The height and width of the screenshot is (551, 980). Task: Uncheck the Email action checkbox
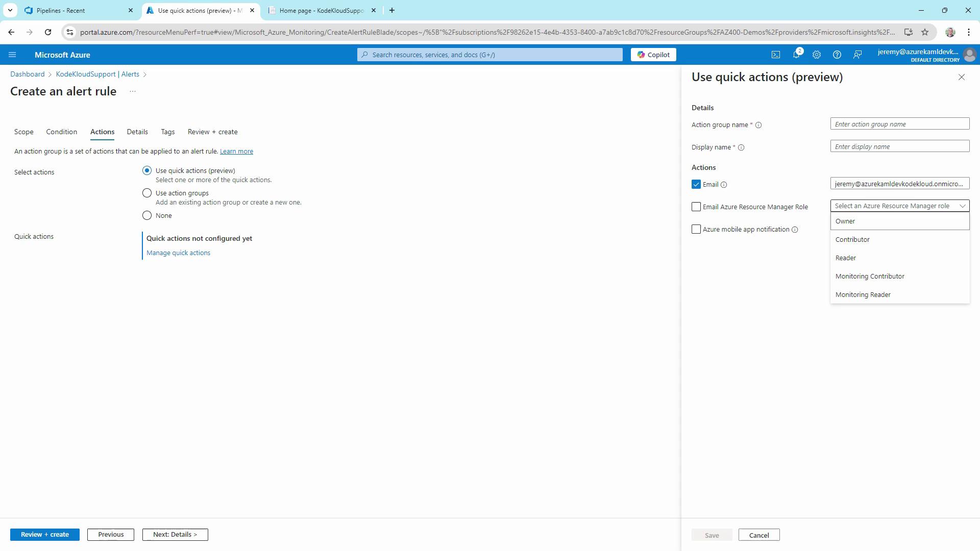tap(696, 184)
